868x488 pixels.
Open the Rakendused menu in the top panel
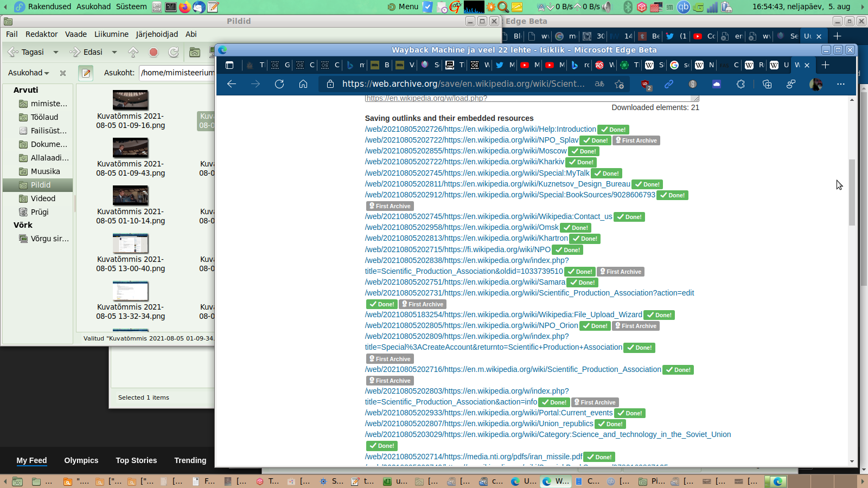[49, 7]
